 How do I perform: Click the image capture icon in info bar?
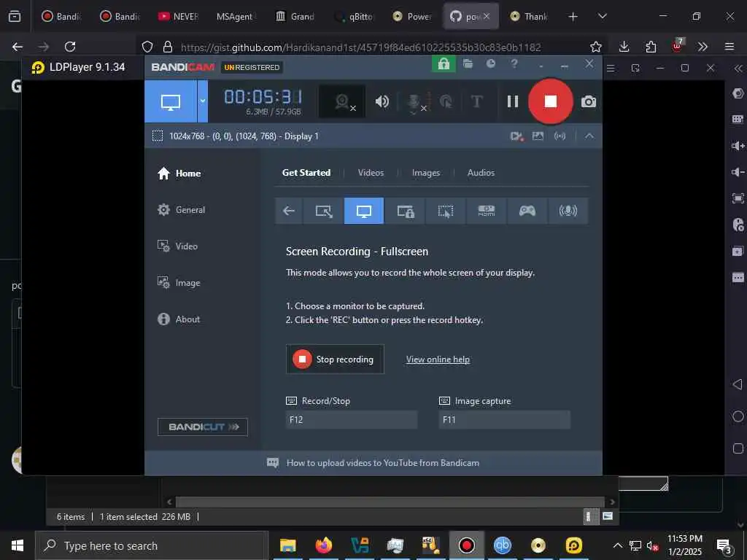click(538, 136)
